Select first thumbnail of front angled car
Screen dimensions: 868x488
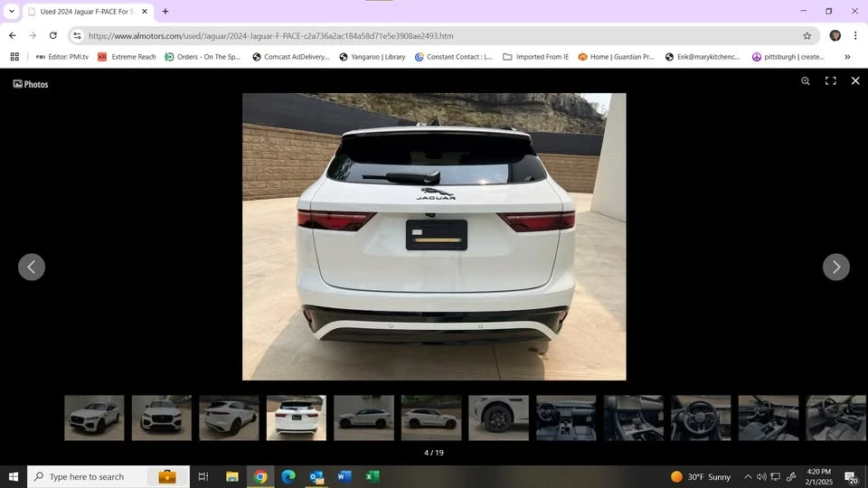(94, 418)
